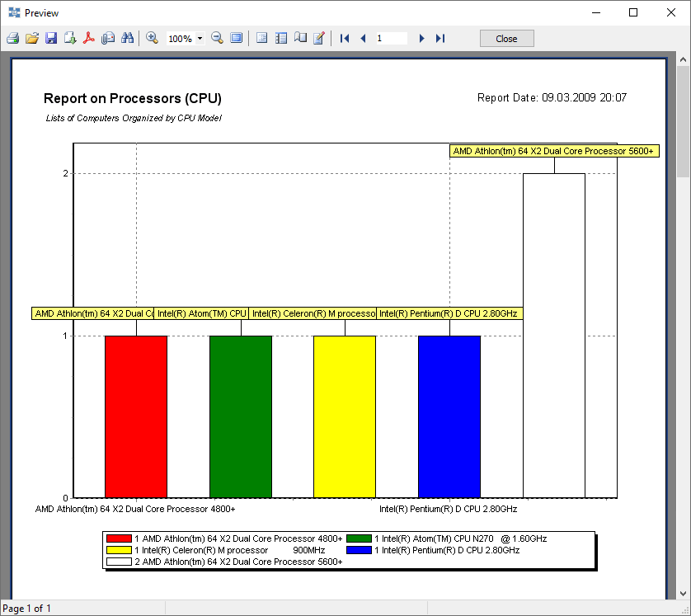The image size is (691, 616).
Task: Open the 100% zoom dropdown arrow
Action: (200, 38)
